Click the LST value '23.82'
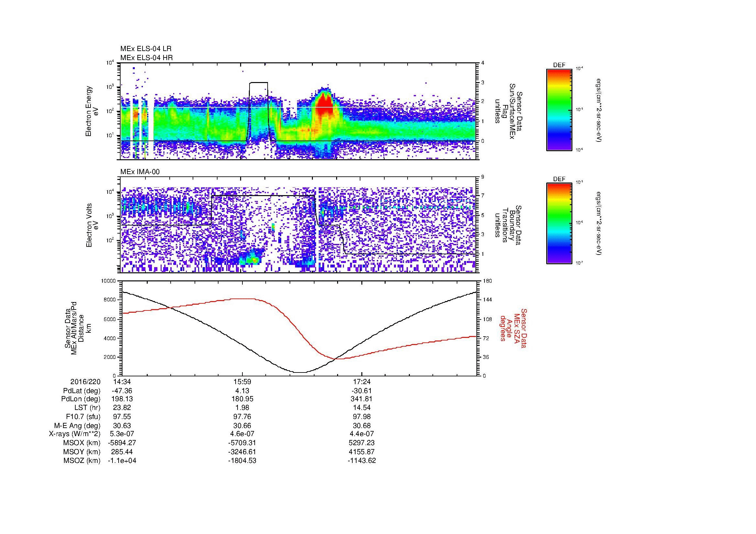Screen dimensions: 756x534 tap(122, 408)
